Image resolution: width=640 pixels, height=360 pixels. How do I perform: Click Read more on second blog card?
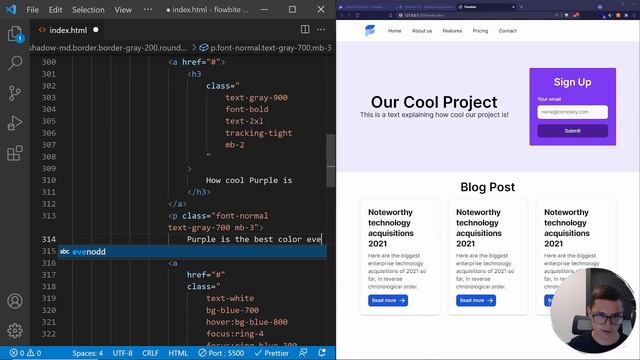tap(476, 300)
